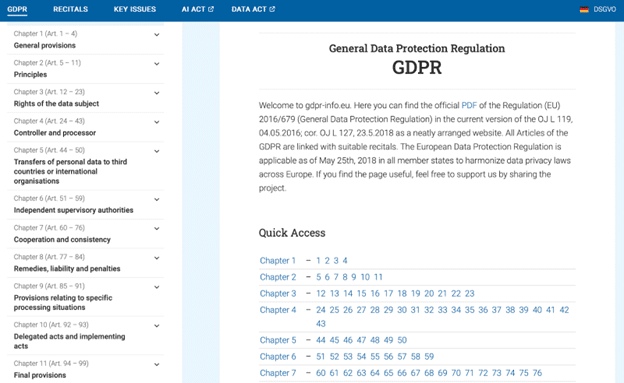
Task: Go to Article 20
Action: click(429, 293)
